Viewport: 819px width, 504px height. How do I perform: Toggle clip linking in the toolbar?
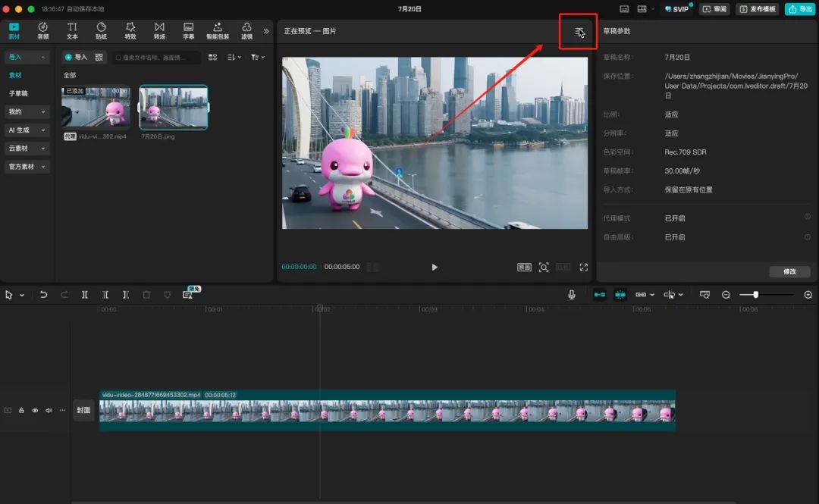tap(641, 294)
